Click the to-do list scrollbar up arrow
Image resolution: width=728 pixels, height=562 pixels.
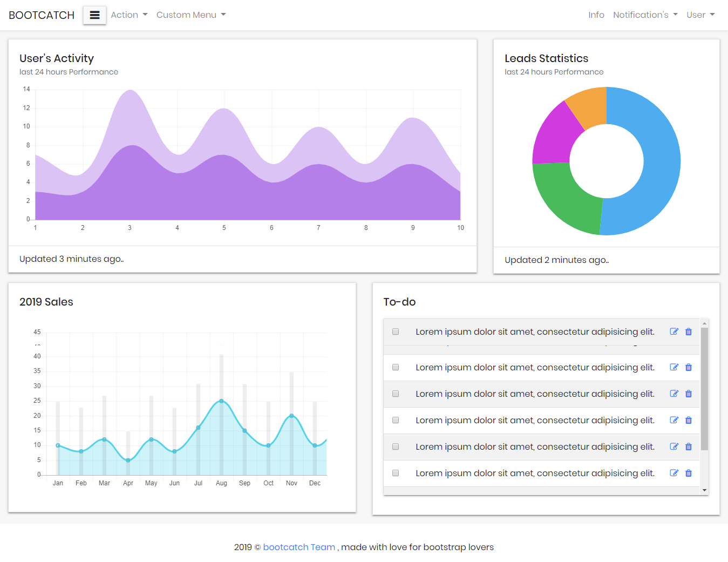tap(704, 323)
